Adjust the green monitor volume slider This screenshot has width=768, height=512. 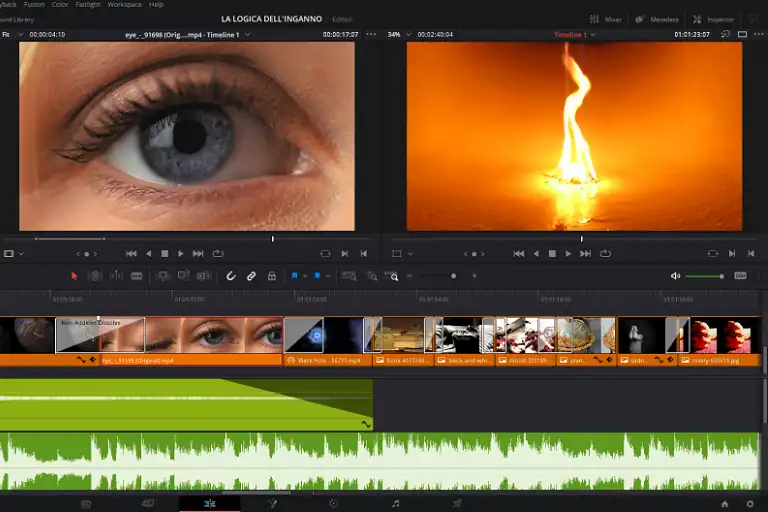pyautogui.click(x=705, y=277)
